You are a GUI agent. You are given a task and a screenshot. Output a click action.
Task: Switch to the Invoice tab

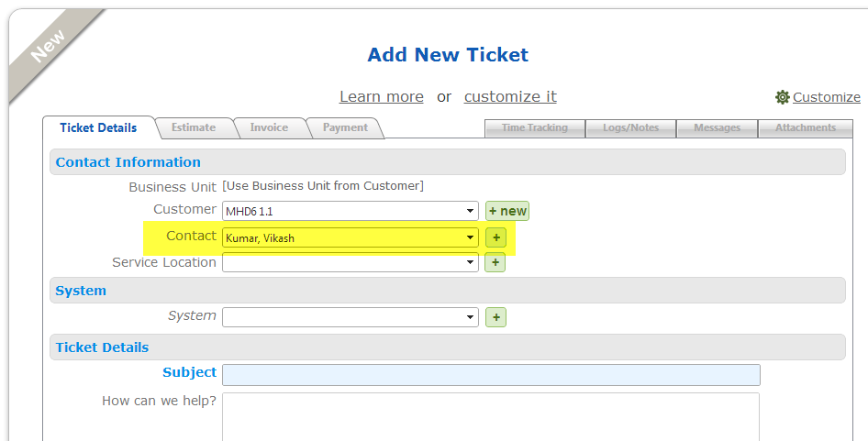click(269, 127)
